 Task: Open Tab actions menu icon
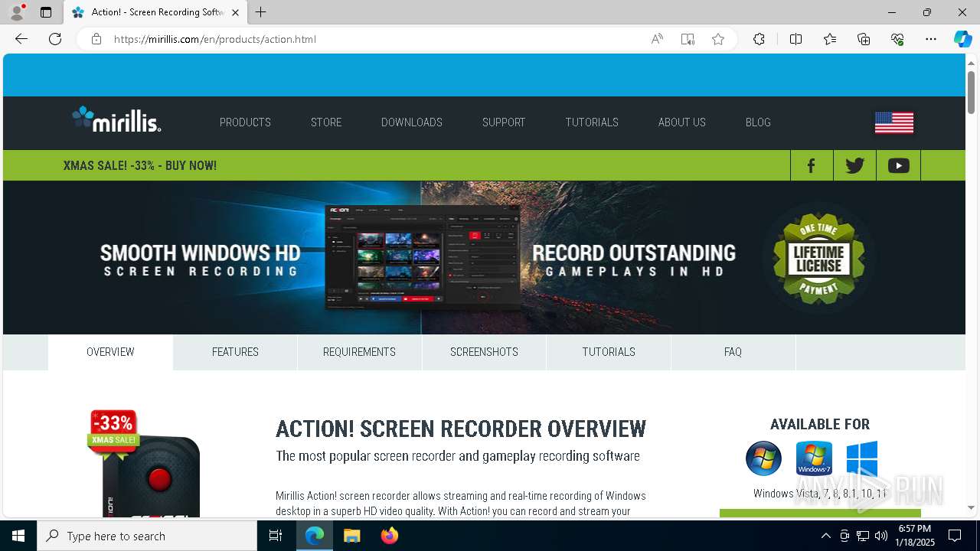pyautogui.click(x=46, y=12)
